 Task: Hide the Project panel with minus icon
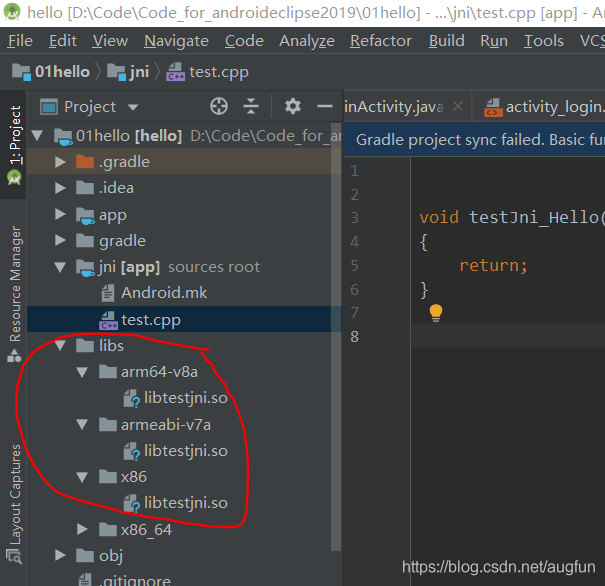point(324,106)
